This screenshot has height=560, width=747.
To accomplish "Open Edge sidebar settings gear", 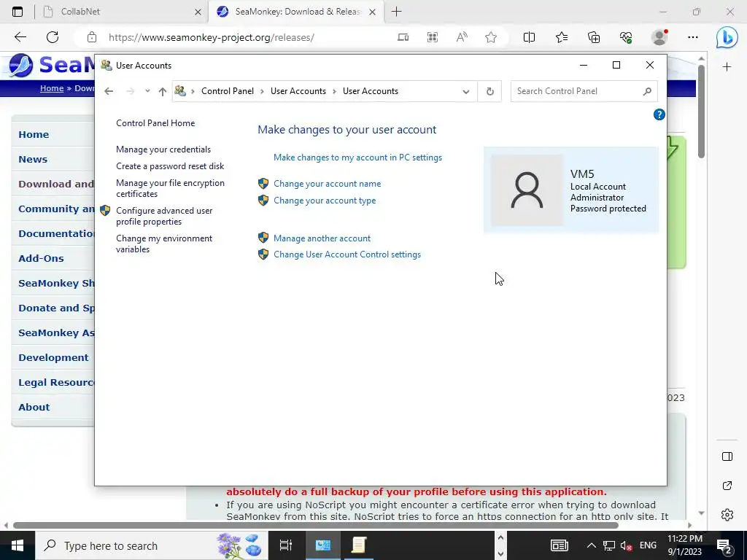I will (727, 514).
